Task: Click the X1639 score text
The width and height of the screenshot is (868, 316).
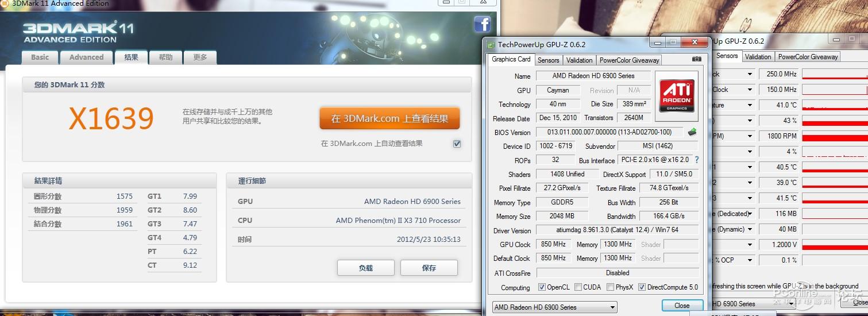Action: [x=111, y=119]
